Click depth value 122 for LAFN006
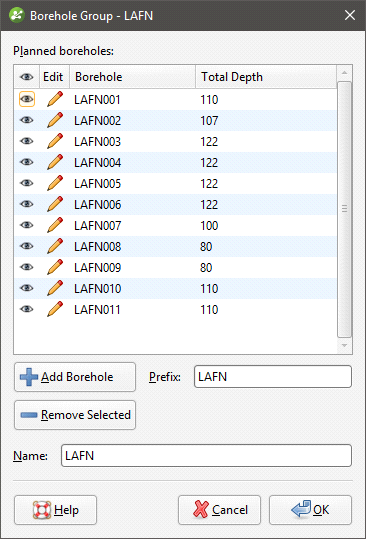366x539 pixels. pyautogui.click(x=209, y=205)
